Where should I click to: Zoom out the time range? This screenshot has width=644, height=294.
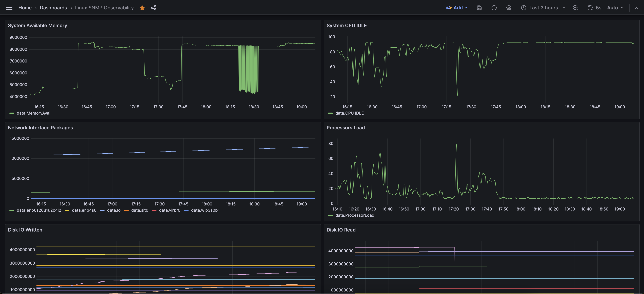click(575, 8)
